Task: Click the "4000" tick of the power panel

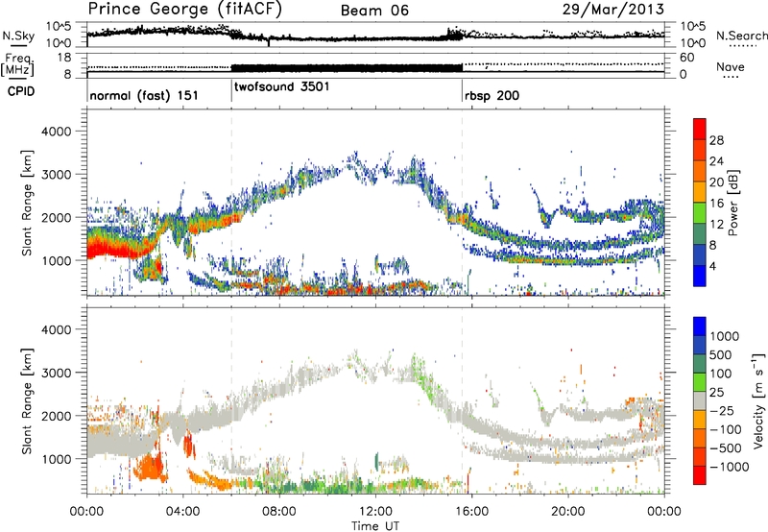Action: (x=56, y=132)
